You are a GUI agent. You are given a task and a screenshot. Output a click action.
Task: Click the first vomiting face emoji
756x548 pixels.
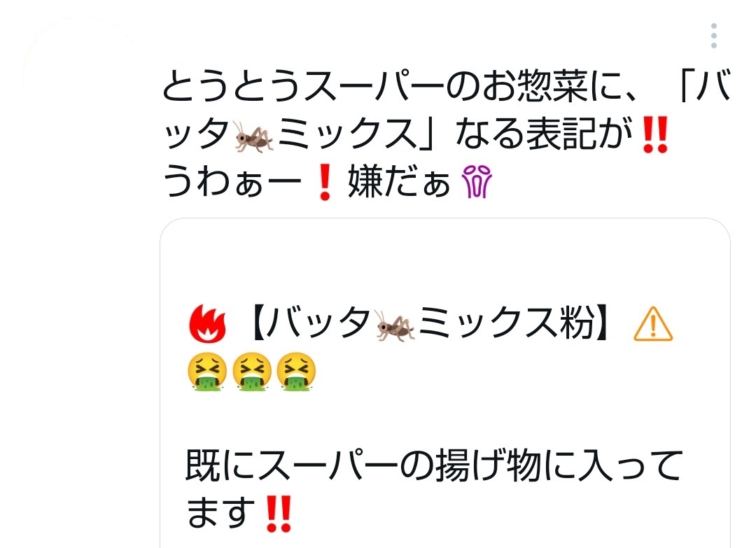[206, 372]
